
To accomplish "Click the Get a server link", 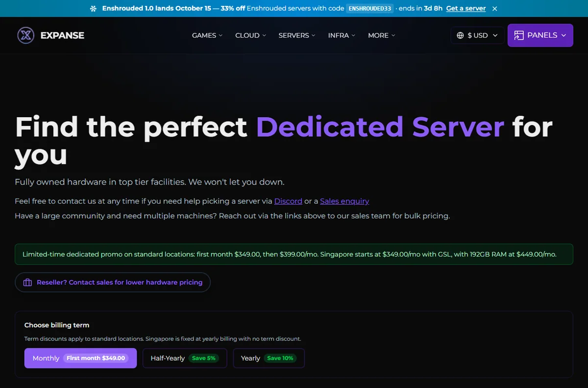I will [466, 9].
